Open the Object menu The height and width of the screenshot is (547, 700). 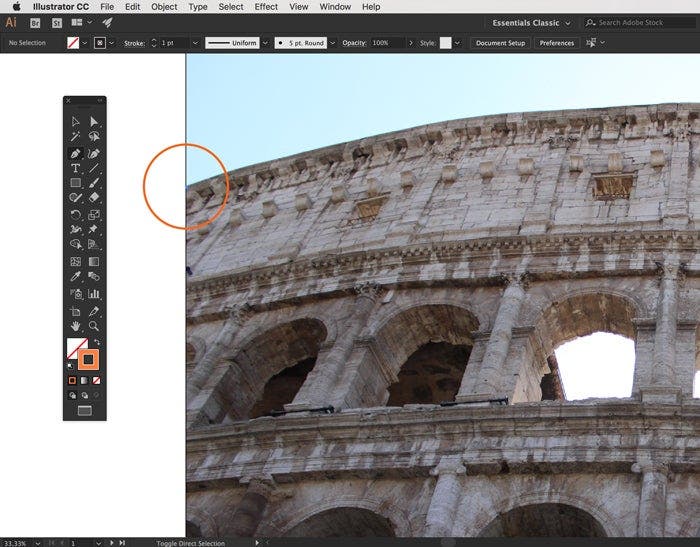pos(164,7)
